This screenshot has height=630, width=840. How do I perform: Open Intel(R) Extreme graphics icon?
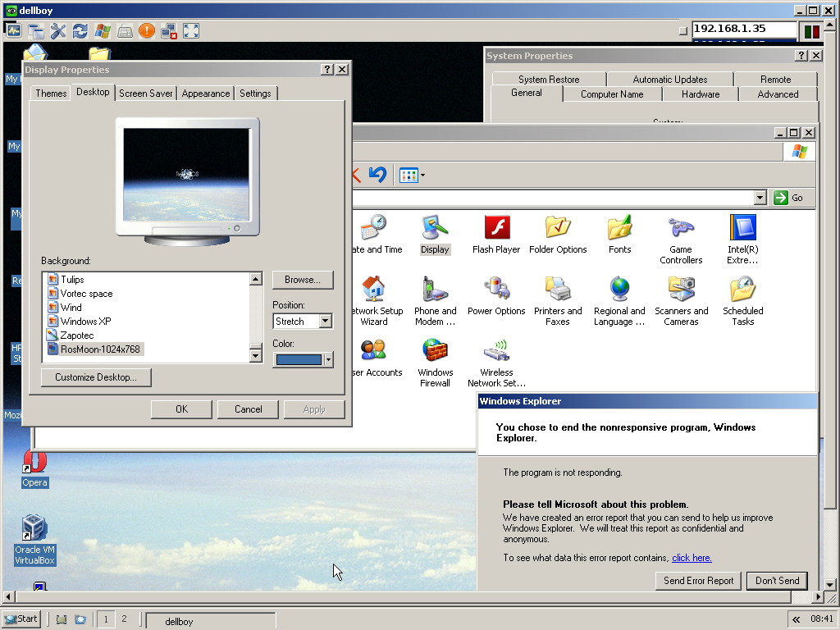point(742,240)
